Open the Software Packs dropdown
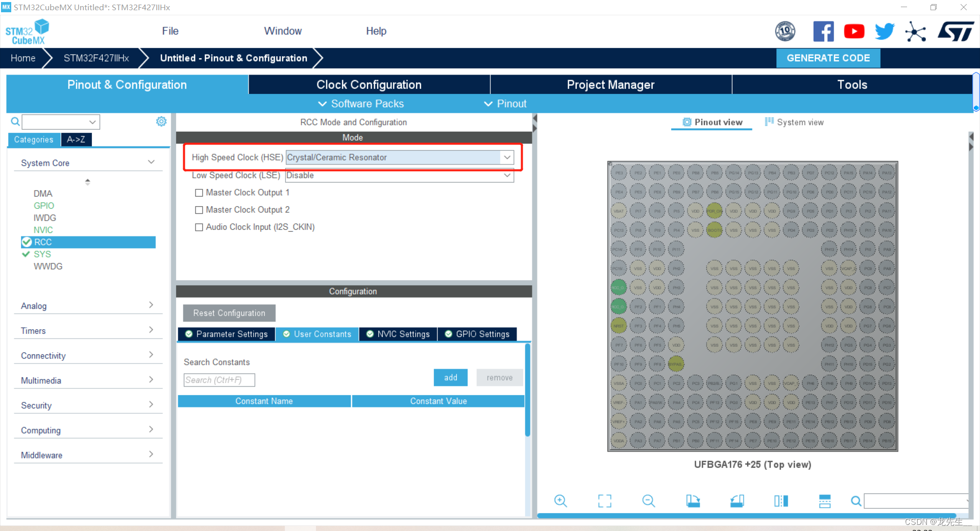The image size is (980, 531). 361,104
